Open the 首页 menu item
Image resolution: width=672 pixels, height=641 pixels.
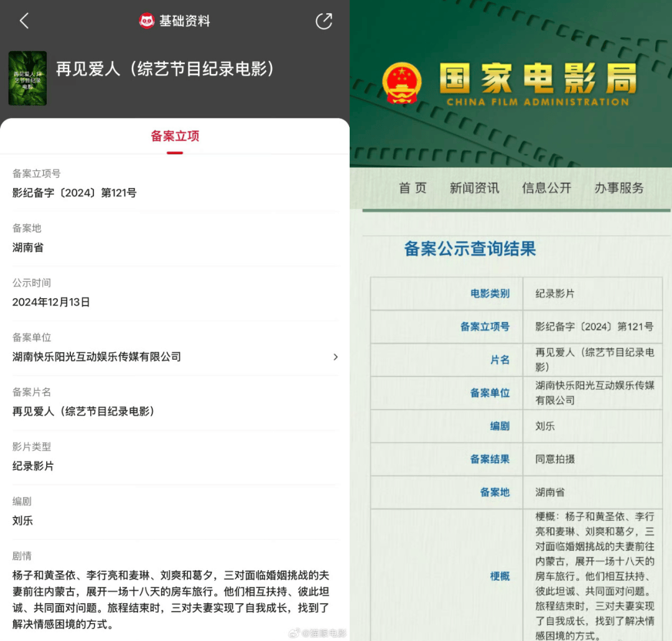point(413,188)
